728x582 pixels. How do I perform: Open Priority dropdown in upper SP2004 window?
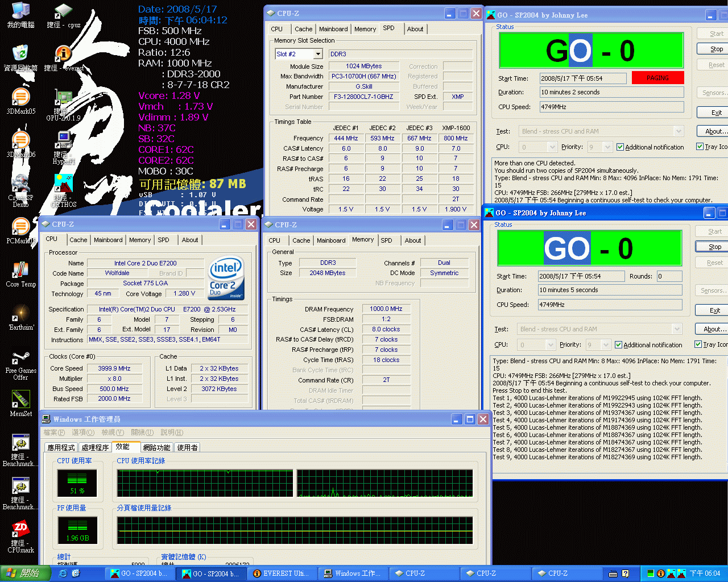(607, 147)
